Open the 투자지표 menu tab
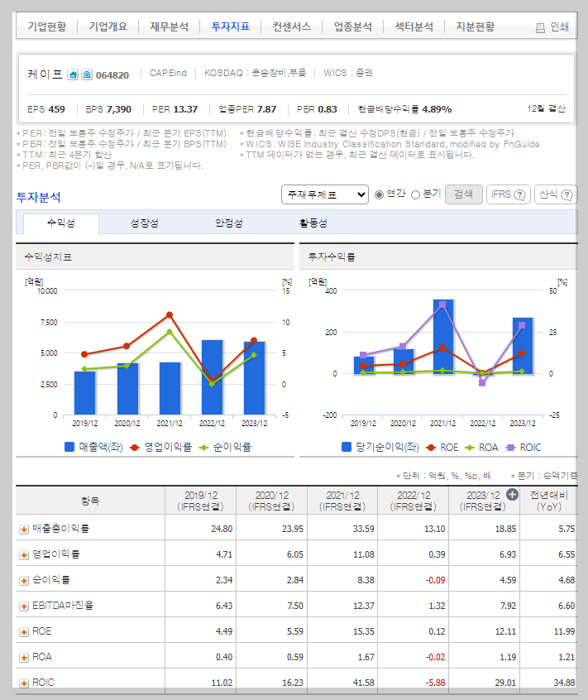This screenshot has width=588, height=700. pos(230,26)
